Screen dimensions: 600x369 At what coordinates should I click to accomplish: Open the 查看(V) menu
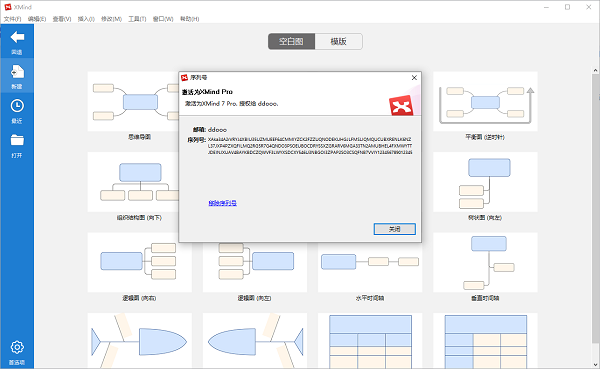click(x=62, y=19)
